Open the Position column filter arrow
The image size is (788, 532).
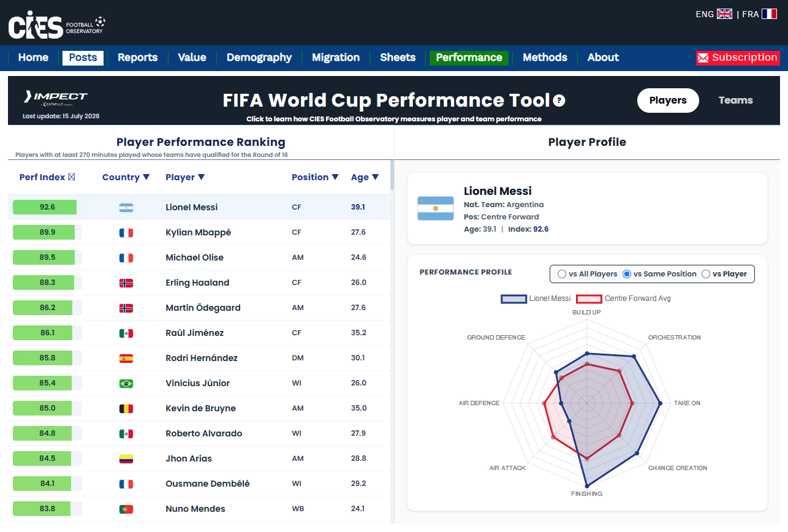coord(335,177)
